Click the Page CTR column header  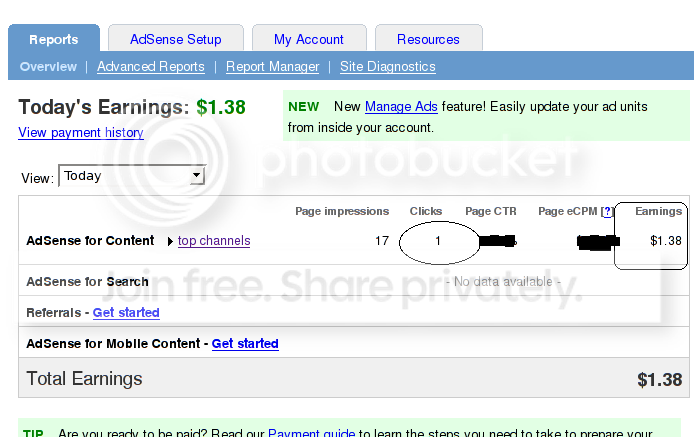pos(491,211)
